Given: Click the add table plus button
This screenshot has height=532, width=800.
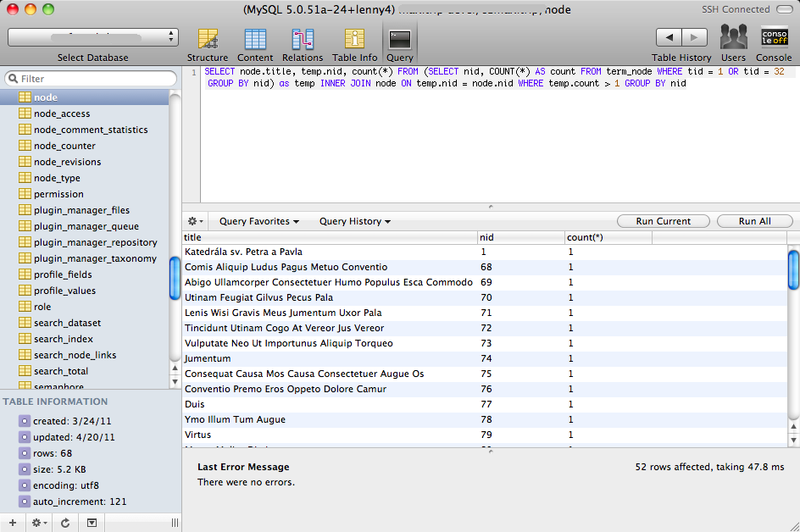Looking at the screenshot, I should pyautogui.click(x=12, y=523).
